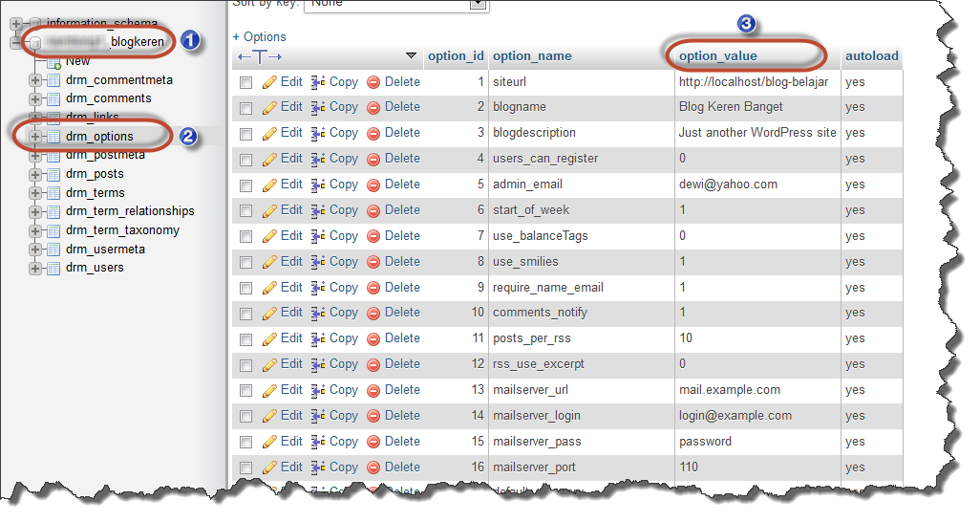
Task: Open the drm_comments table
Action: (x=108, y=98)
